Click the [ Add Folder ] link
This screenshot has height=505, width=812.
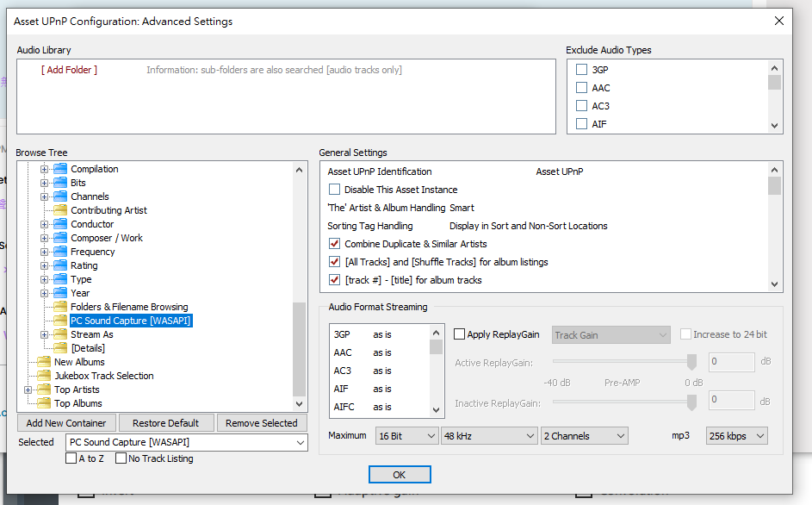point(69,70)
